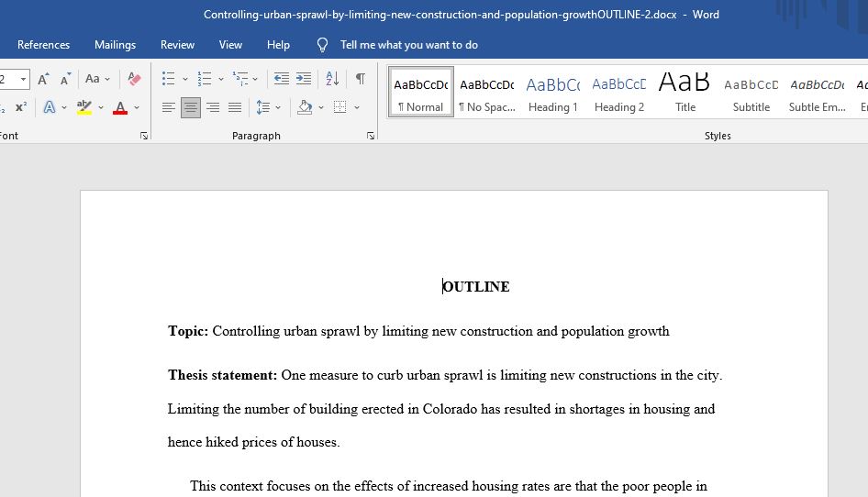
Task: Open line and paragraph spacing
Action: pyautogui.click(x=263, y=107)
